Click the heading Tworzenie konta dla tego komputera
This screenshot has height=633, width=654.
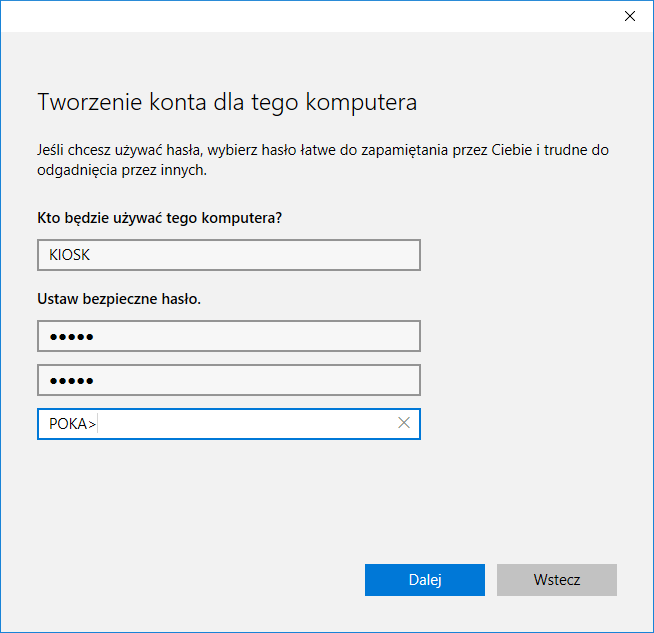[226, 102]
